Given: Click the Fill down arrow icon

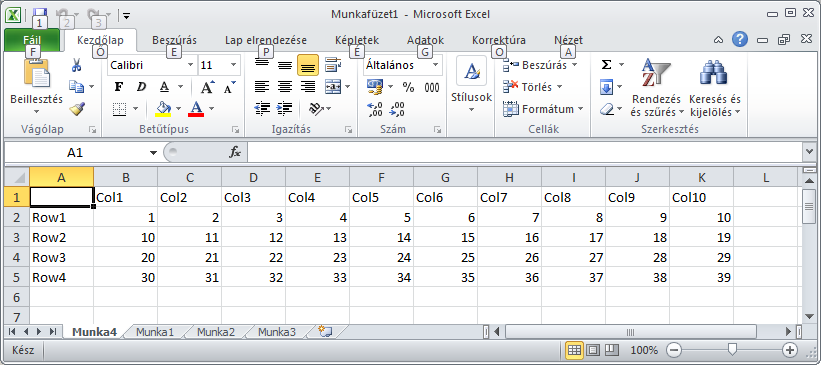Looking at the screenshot, I should [606, 87].
